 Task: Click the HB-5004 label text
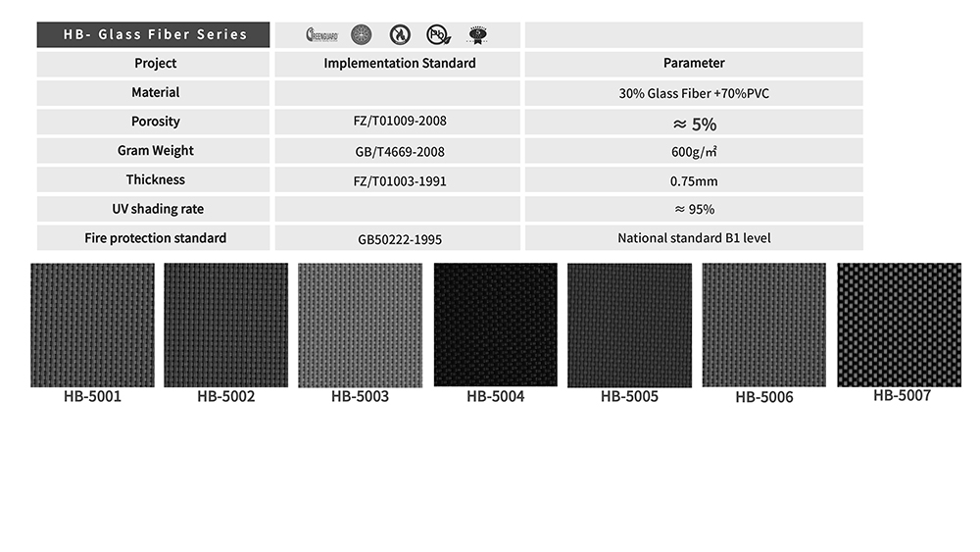click(x=495, y=397)
